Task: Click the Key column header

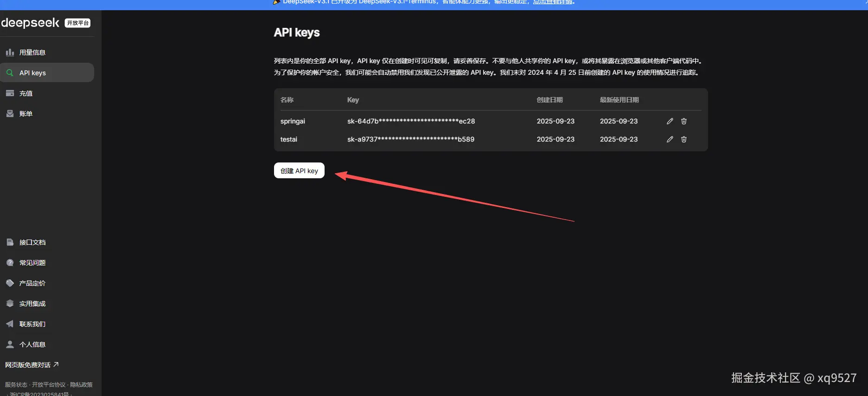Action: tap(353, 100)
